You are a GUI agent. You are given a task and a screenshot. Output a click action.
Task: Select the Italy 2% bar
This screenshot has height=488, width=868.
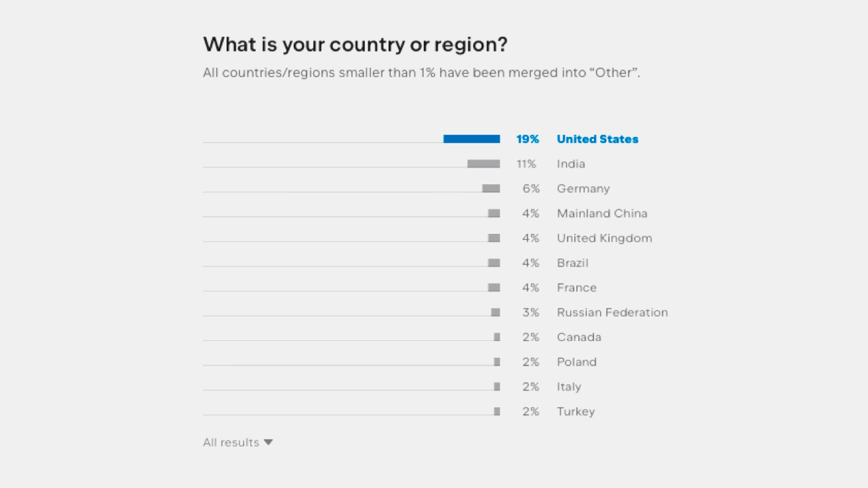[497, 387]
